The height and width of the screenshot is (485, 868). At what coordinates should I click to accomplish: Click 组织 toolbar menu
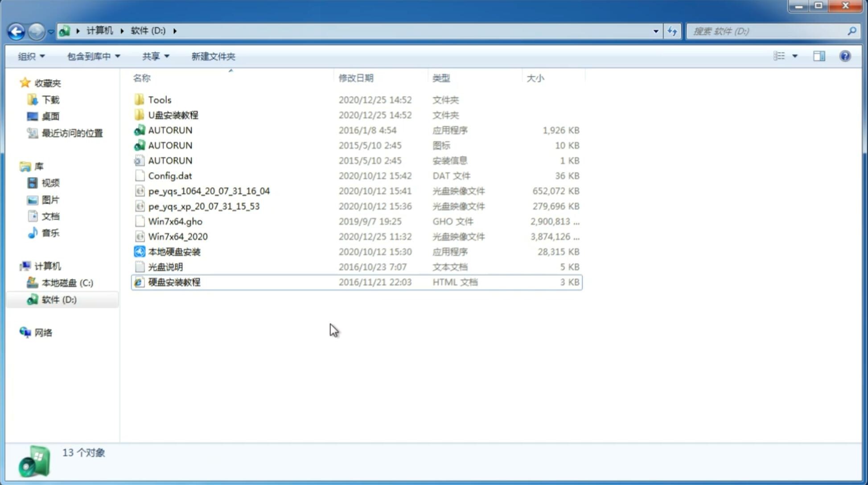click(x=31, y=56)
